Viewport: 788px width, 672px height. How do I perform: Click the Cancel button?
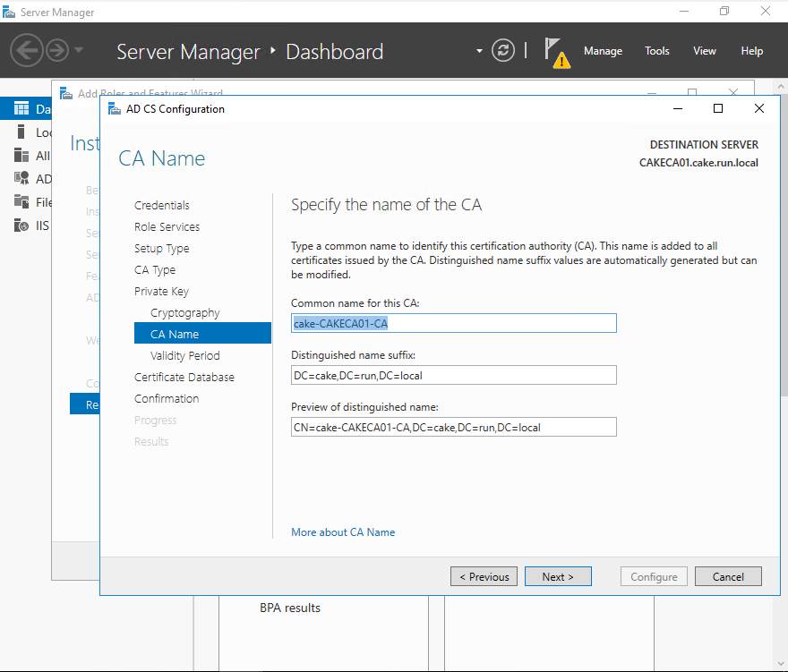click(728, 576)
